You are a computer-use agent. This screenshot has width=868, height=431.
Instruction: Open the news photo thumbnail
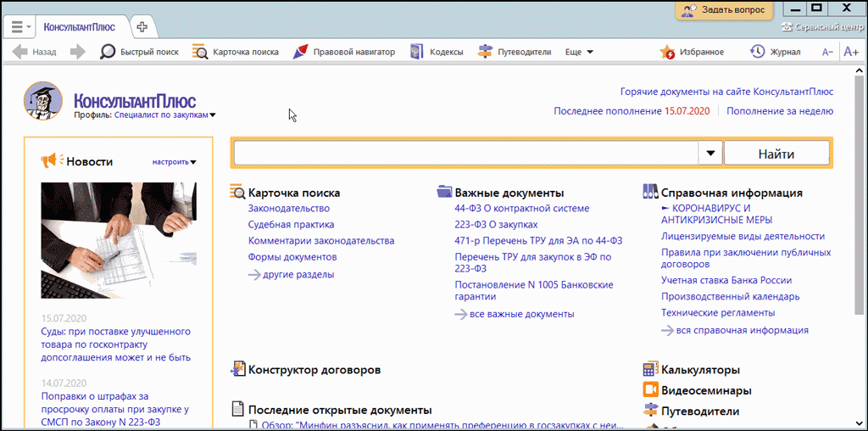point(119,240)
